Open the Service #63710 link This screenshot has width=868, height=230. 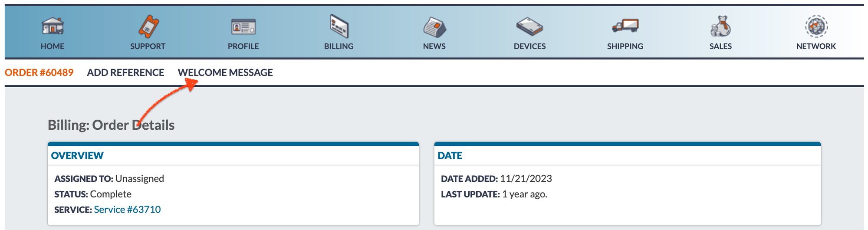click(x=127, y=210)
